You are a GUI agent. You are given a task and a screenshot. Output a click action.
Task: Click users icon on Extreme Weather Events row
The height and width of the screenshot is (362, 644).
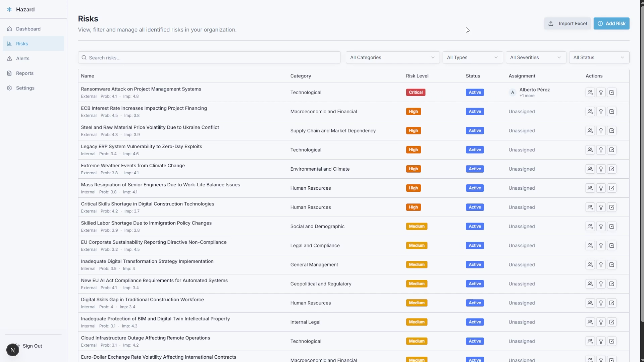tap(590, 169)
